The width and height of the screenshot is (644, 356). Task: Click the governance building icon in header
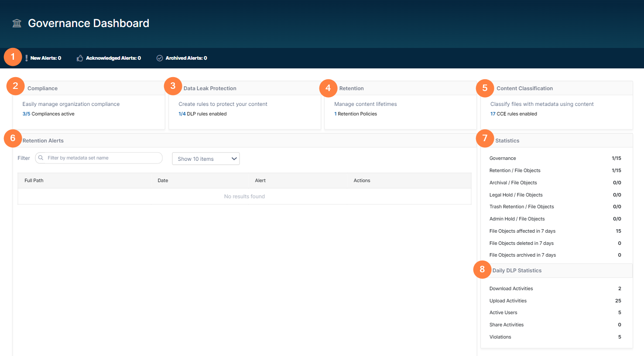point(17,23)
